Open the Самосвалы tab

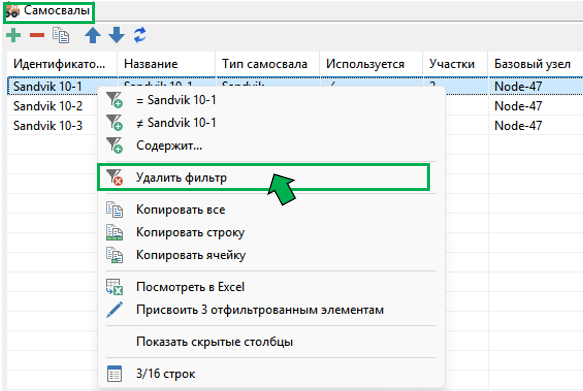[49, 12]
